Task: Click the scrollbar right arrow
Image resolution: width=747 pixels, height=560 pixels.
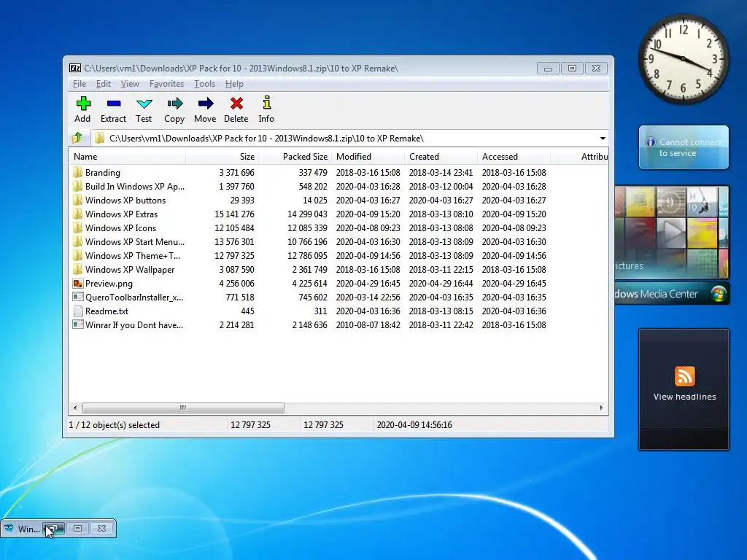Action: (601, 408)
